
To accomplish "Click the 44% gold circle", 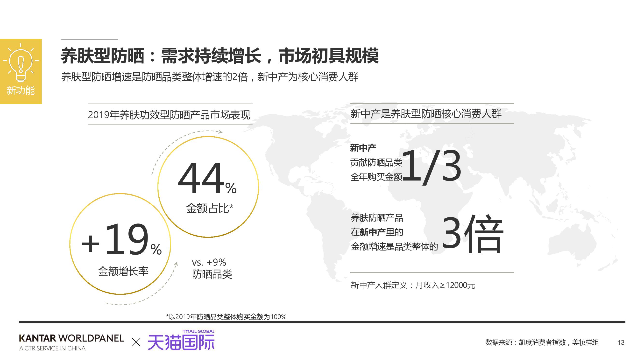I will (208, 187).
